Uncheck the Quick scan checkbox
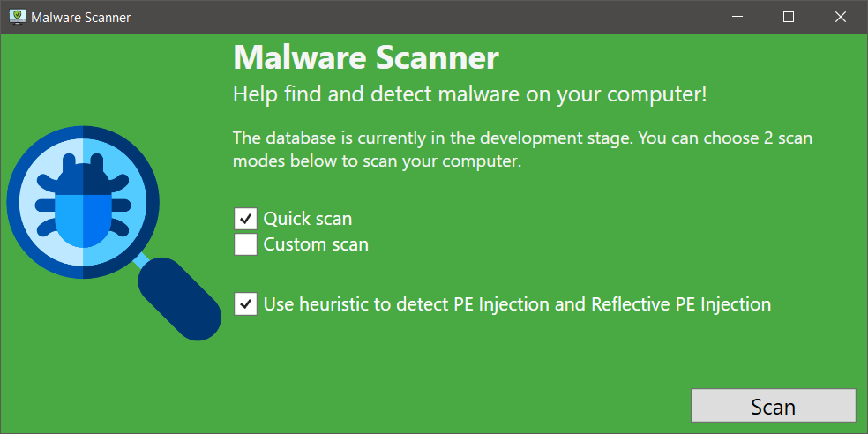The image size is (868, 434). pos(245,219)
